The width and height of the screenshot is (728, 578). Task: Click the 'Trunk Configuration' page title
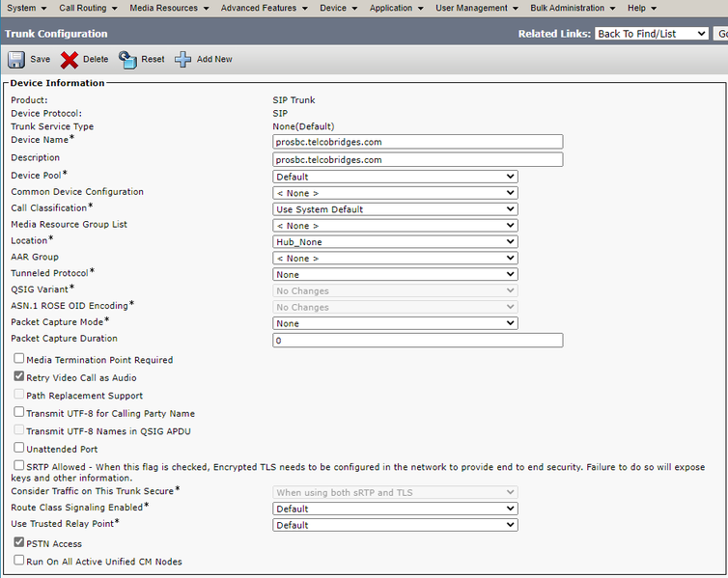coord(56,34)
